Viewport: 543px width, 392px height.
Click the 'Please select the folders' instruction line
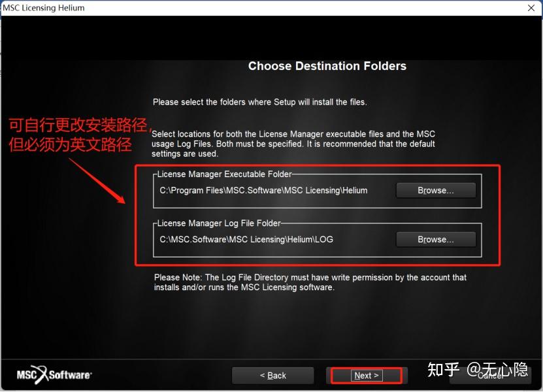coord(259,102)
